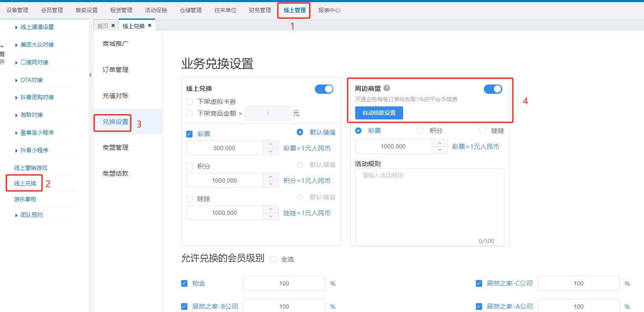This screenshot has width=644, height=312.
Task: Toggle the 周边商盟 switch off
Action: point(493,89)
